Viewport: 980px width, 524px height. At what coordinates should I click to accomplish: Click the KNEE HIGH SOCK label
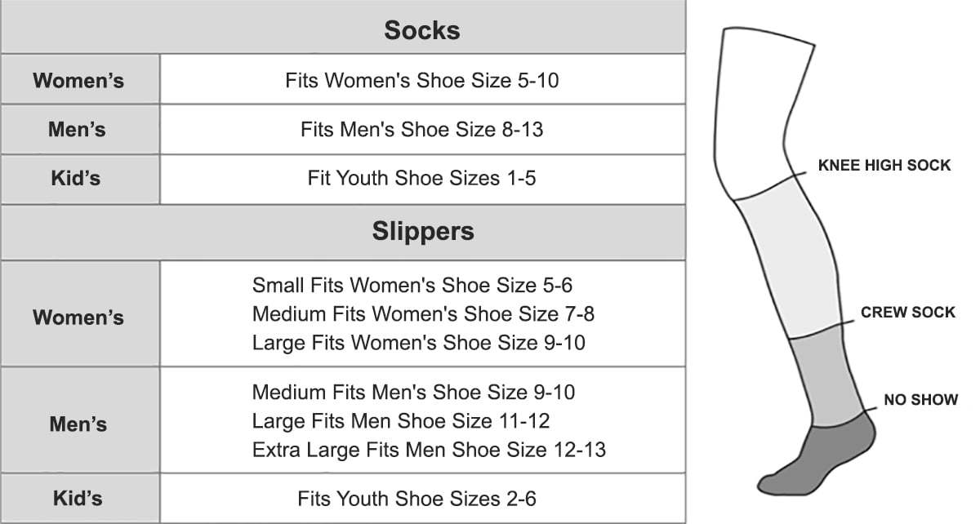(884, 166)
